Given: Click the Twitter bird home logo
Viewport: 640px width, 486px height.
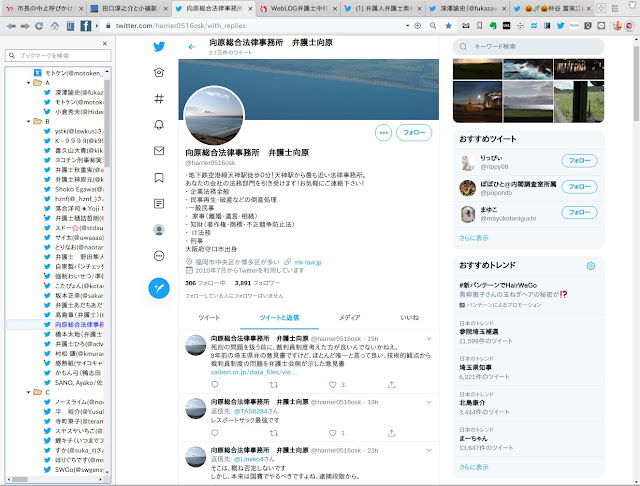Looking at the screenshot, I should coord(159,46).
